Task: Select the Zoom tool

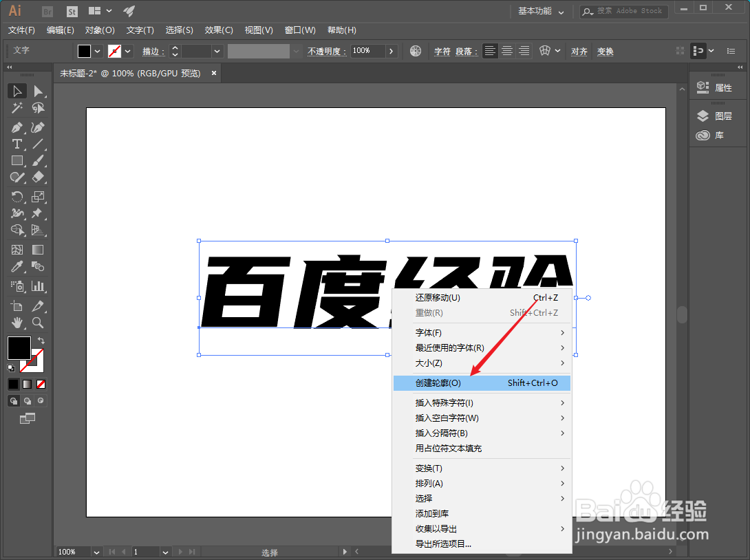Action: [38, 323]
